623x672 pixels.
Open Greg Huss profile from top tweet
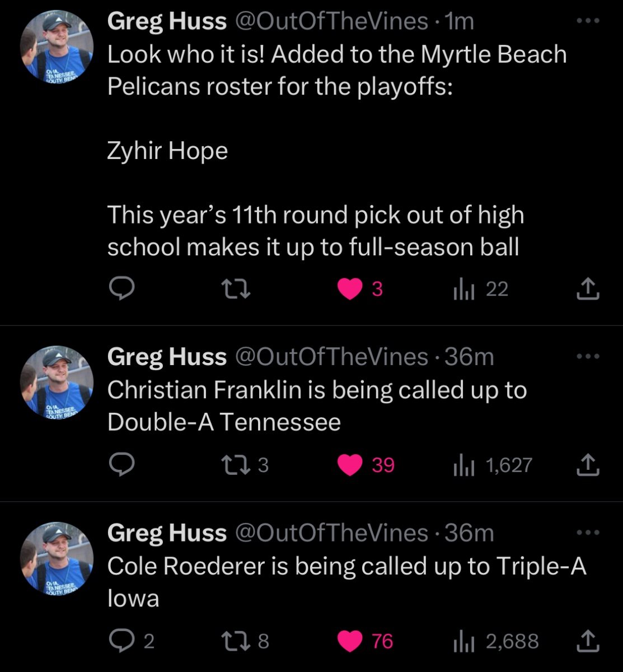[x=166, y=21]
